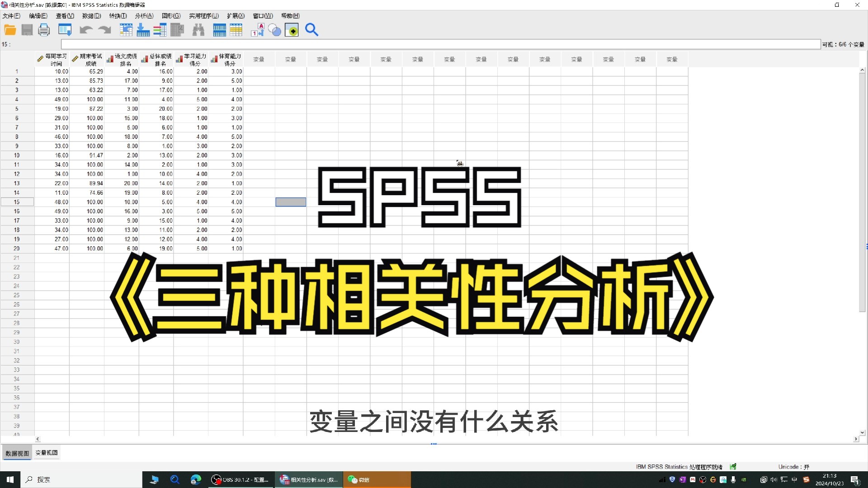Open Find with binoculars icon

pyautogui.click(x=198, y=30)
